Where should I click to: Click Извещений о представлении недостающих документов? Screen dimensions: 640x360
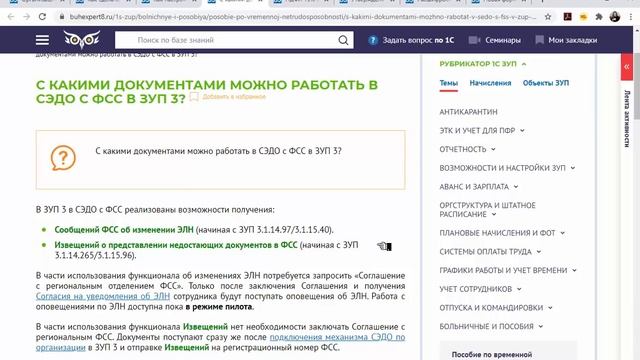tap(176, 245)
